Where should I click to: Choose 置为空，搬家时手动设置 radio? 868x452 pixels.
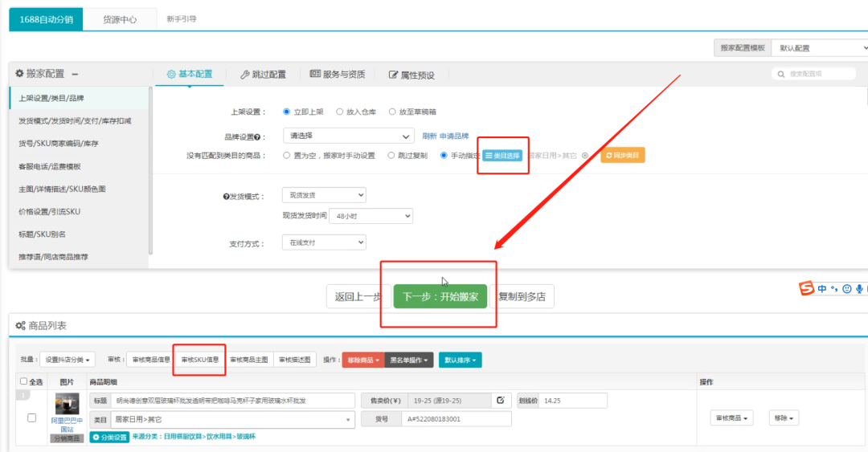click(286, 156)
